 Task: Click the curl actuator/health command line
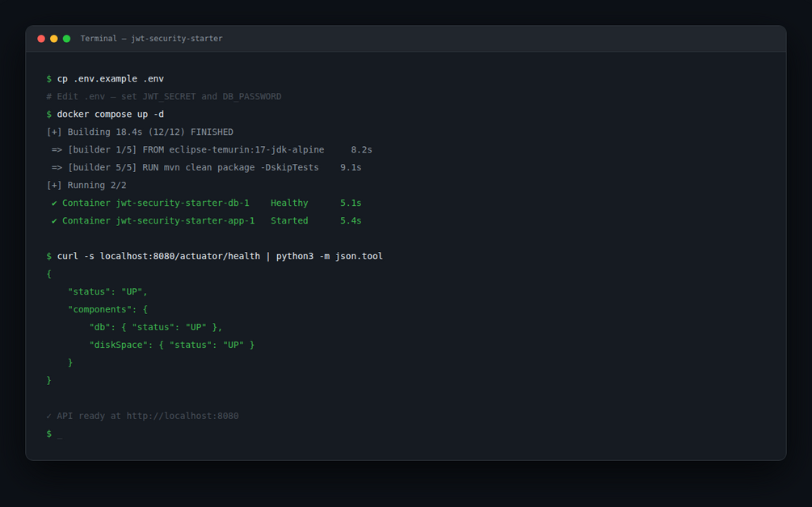214,257
